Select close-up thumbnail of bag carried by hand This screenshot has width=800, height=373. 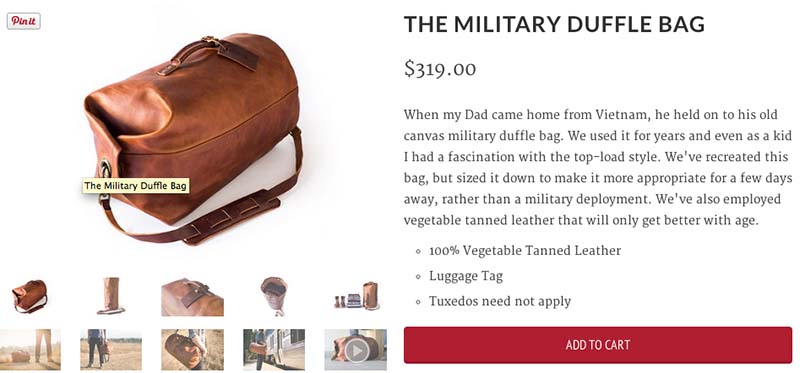(x=192, y=350)
